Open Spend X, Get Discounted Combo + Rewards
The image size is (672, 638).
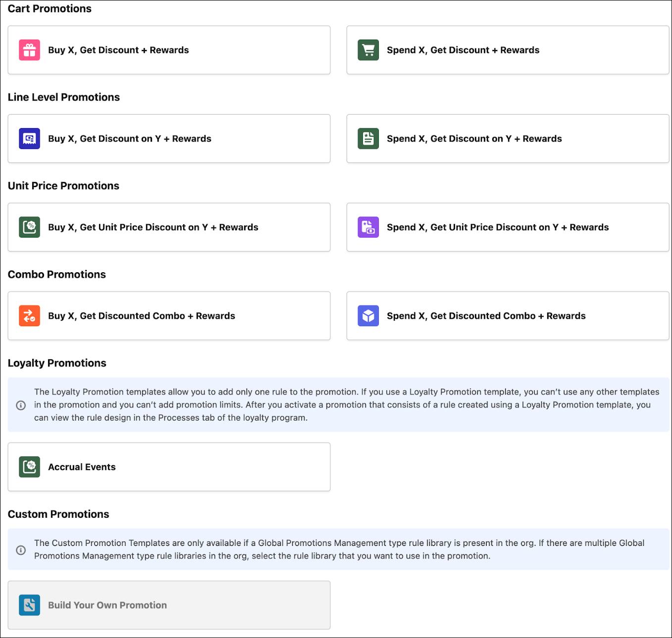click(x=486, y=316)
